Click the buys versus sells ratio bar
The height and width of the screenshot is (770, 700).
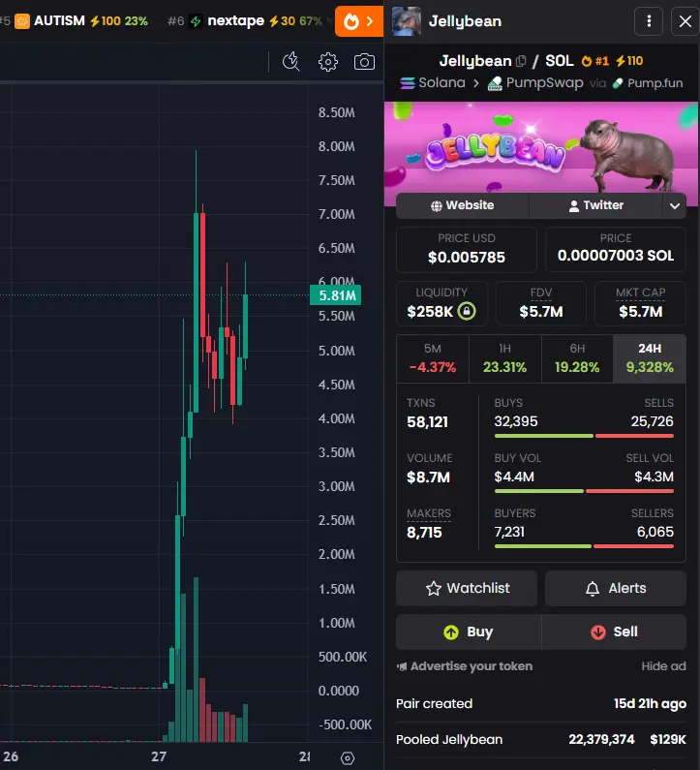(584, 436)
